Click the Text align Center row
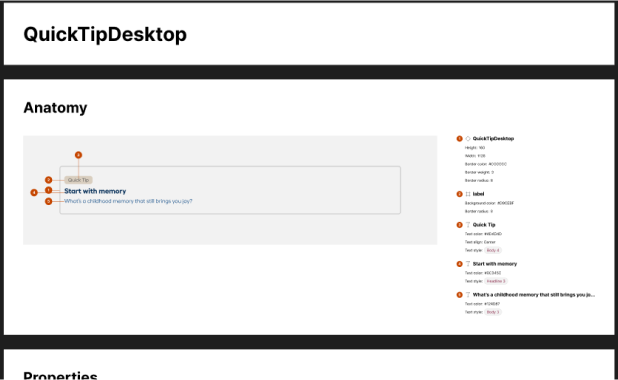Viewport: 618px width, 380px height. tap(480, 242)
